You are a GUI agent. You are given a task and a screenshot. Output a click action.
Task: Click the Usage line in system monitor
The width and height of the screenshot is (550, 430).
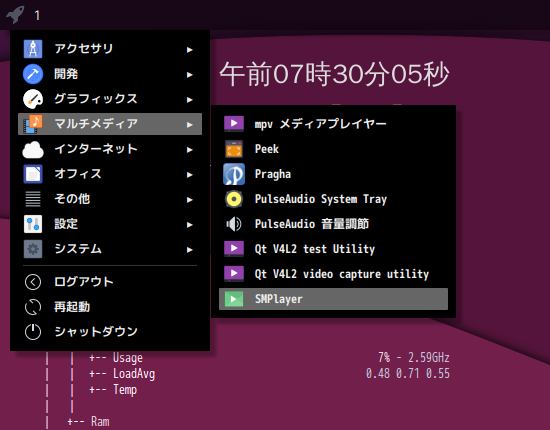[116, 358]
